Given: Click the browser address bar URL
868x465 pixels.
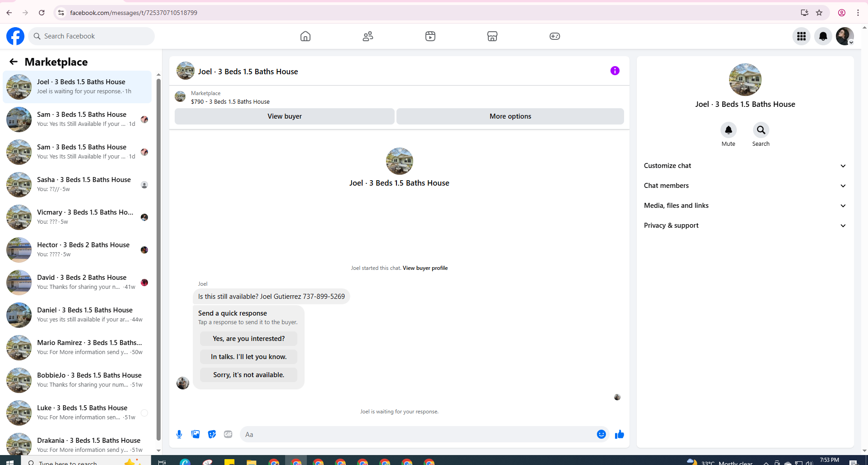Looking at the screenshot, I should click(134, 13).
